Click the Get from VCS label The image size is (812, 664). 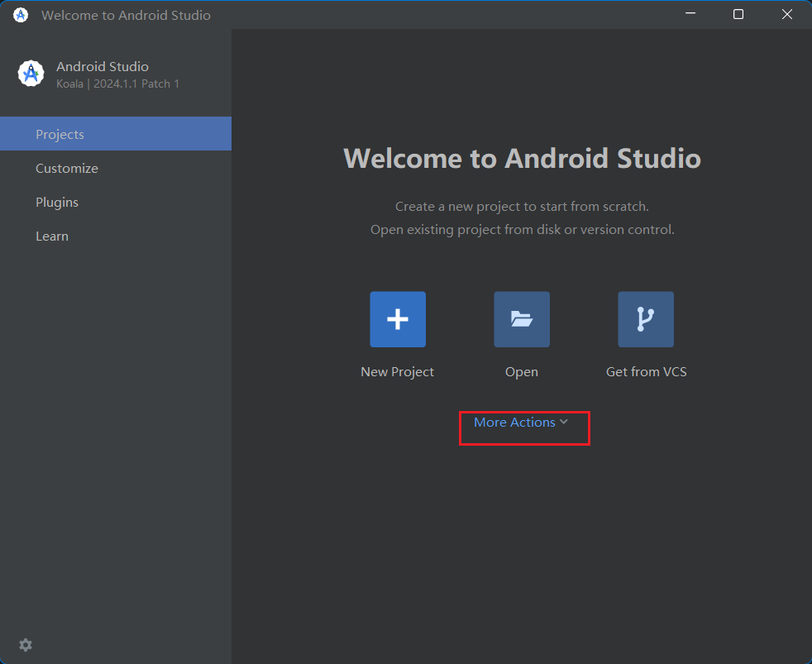pyautogui.click(x=647, y=372)
